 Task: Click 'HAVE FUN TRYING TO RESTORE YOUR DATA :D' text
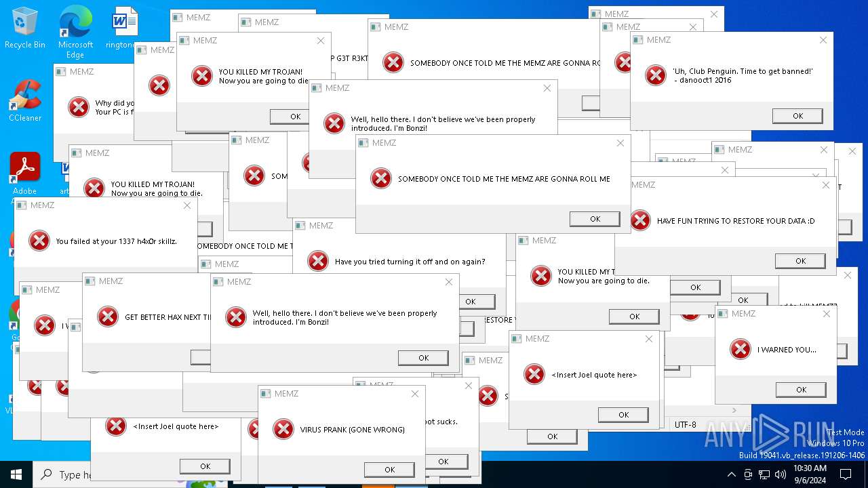(x=736, y=221)
